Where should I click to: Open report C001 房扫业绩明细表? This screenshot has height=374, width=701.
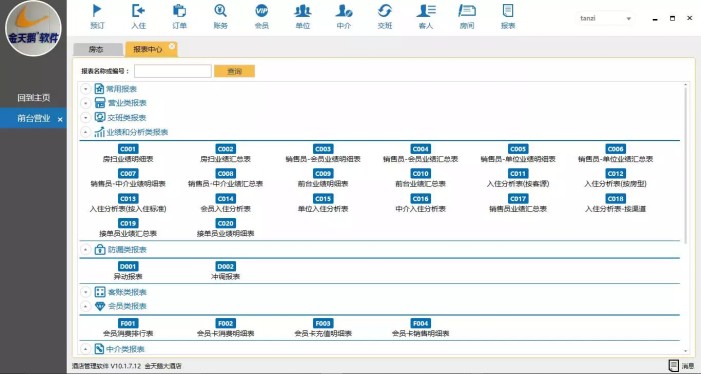point(128,154)
